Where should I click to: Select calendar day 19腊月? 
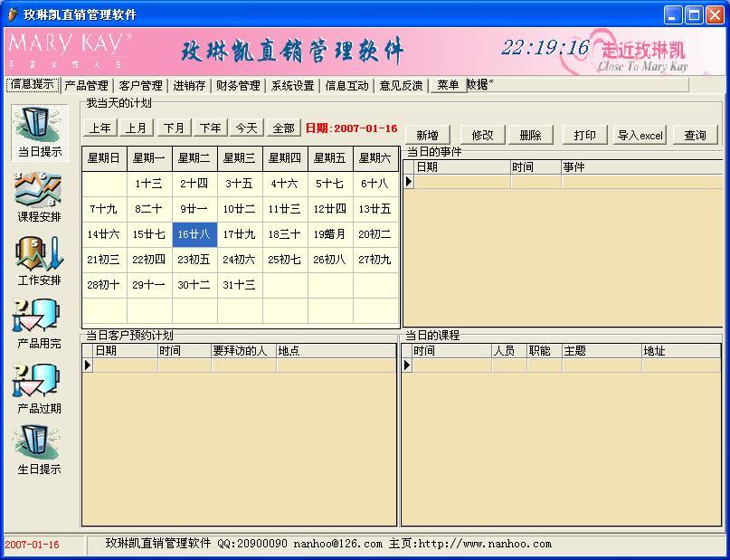330,234
